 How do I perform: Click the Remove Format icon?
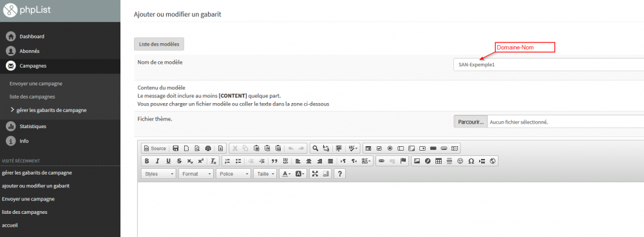click(214, 161)
